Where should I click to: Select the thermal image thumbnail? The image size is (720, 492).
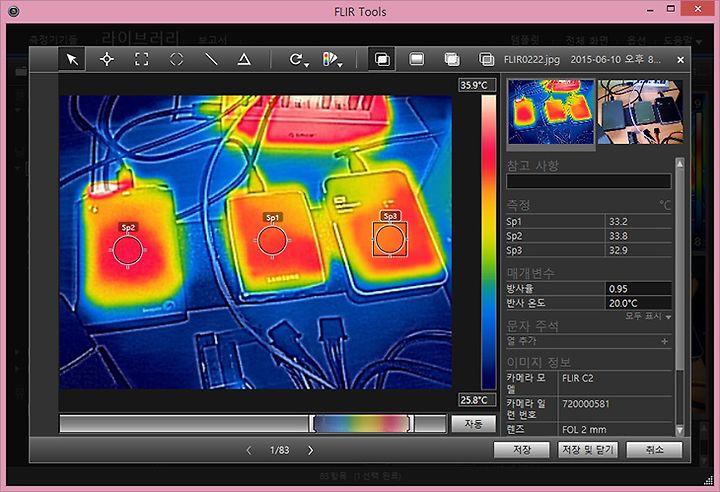coord(551,112)
